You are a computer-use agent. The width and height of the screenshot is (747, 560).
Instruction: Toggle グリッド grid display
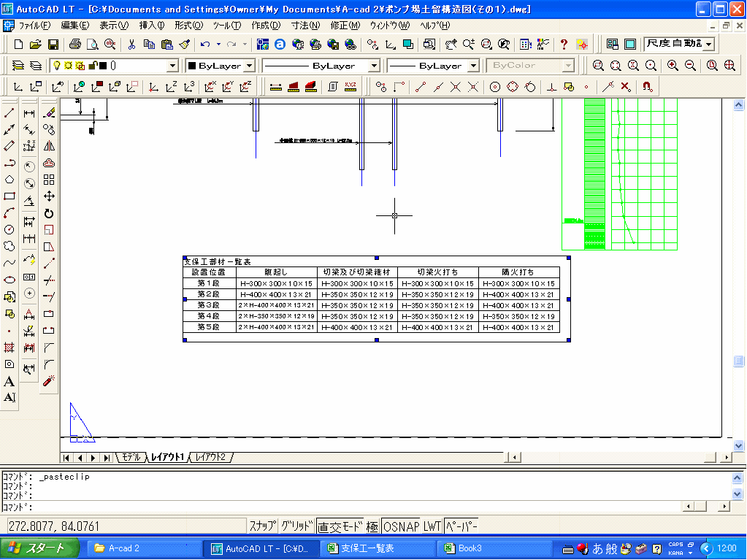click(x=296, y=526)
